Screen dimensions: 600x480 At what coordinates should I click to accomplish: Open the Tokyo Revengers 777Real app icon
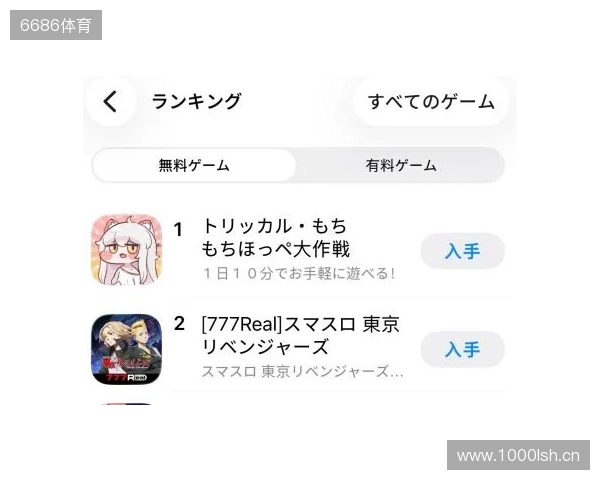(x=127, y=349)
